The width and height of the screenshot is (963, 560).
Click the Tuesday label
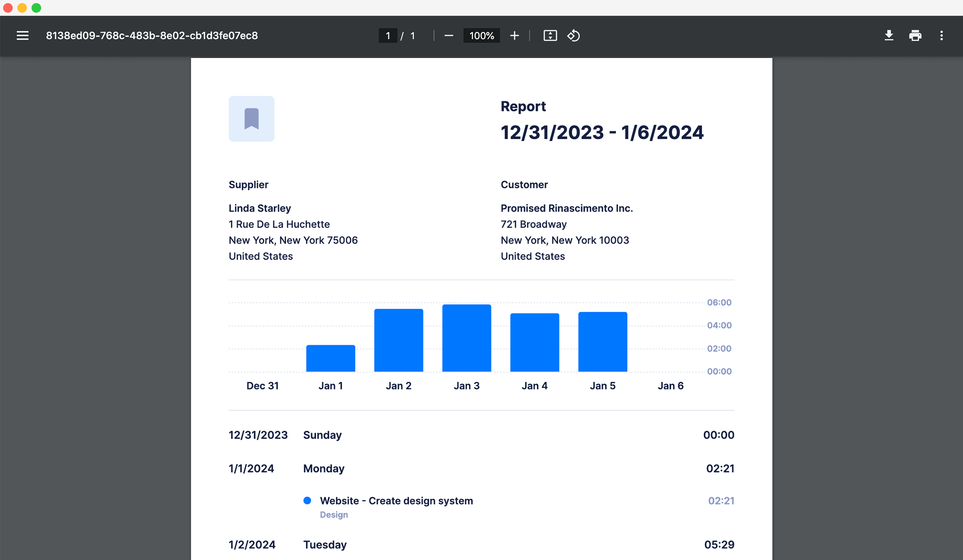325,545
